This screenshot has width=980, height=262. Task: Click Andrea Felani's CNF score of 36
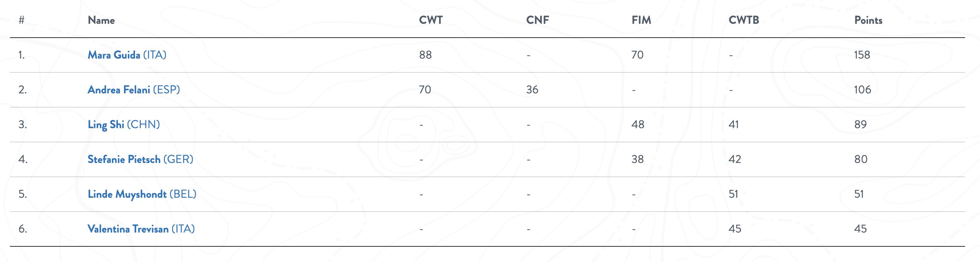532,90
